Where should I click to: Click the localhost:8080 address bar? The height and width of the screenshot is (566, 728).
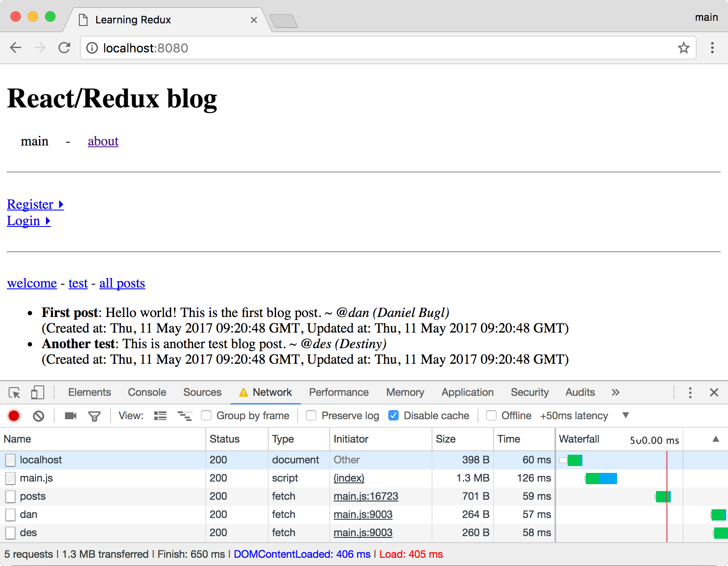click(388, 48)
